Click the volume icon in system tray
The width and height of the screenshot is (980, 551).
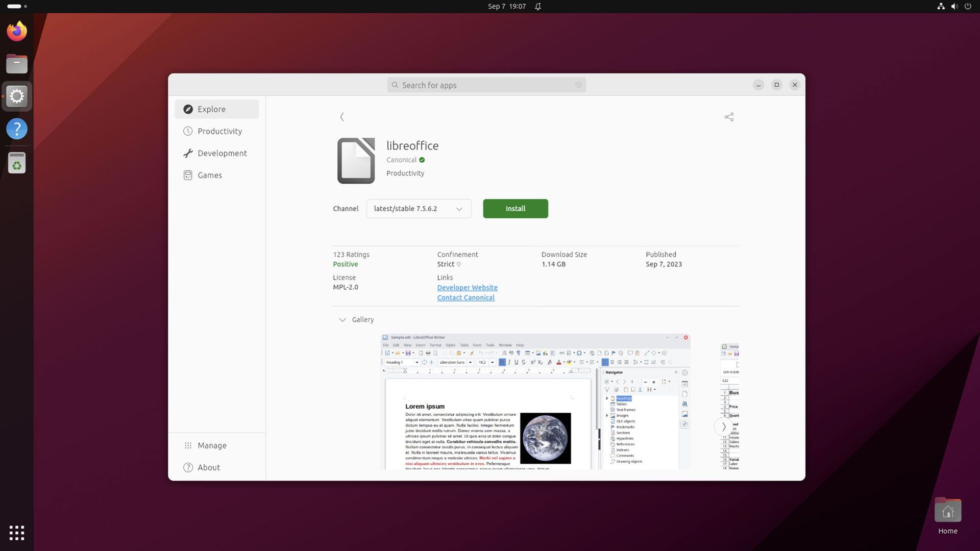tap(954, 7)
